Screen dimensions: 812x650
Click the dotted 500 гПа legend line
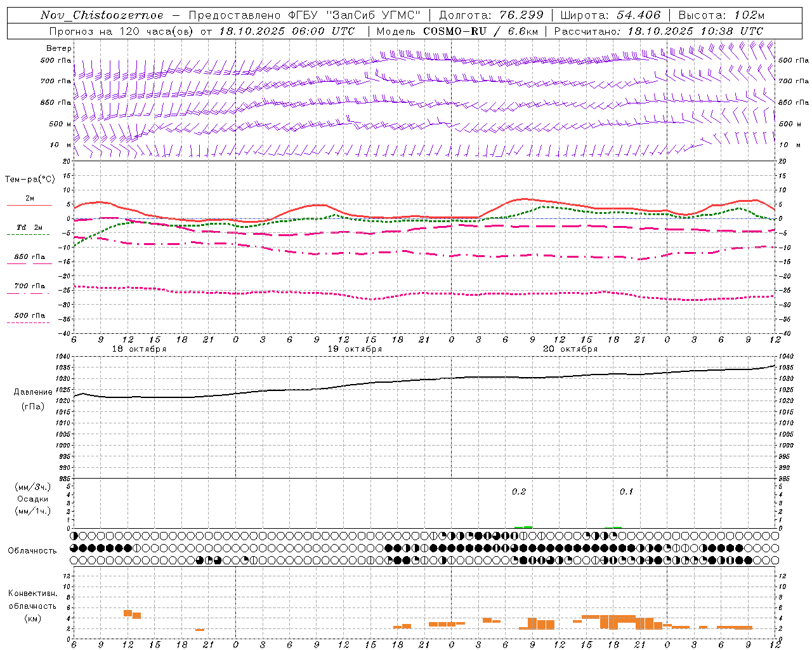pos(28,323)
